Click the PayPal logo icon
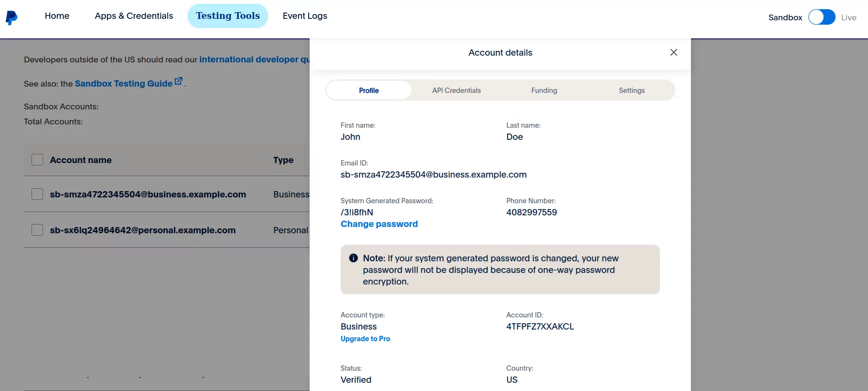Viewport: 868px width, 391px height. click(12, 18)
